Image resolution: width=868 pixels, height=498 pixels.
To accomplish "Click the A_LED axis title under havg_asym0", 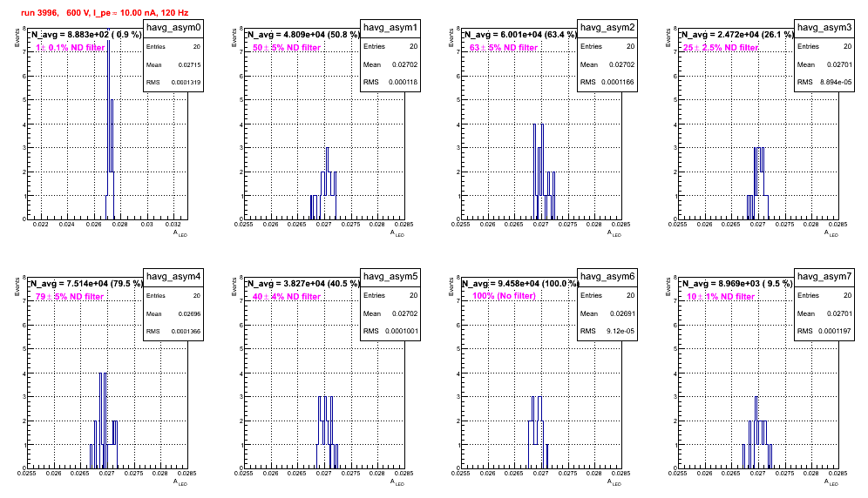I will coord(180,233).
